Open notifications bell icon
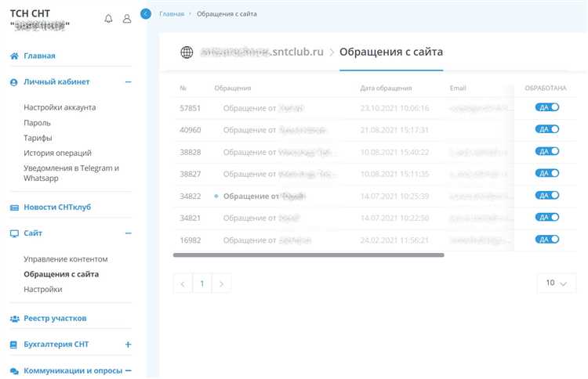588x379 pixels. [108, 18]
